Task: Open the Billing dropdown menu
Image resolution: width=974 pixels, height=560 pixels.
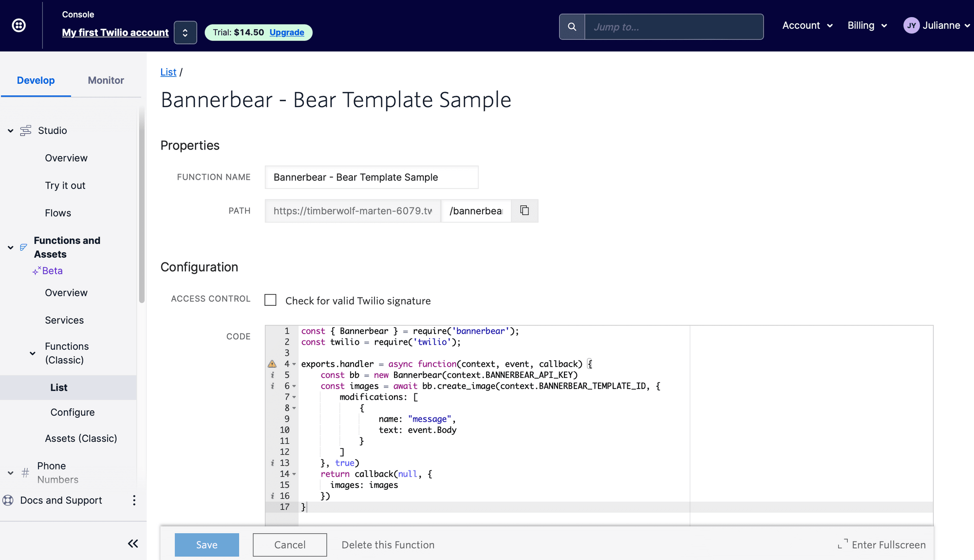Action: (867, 25)
